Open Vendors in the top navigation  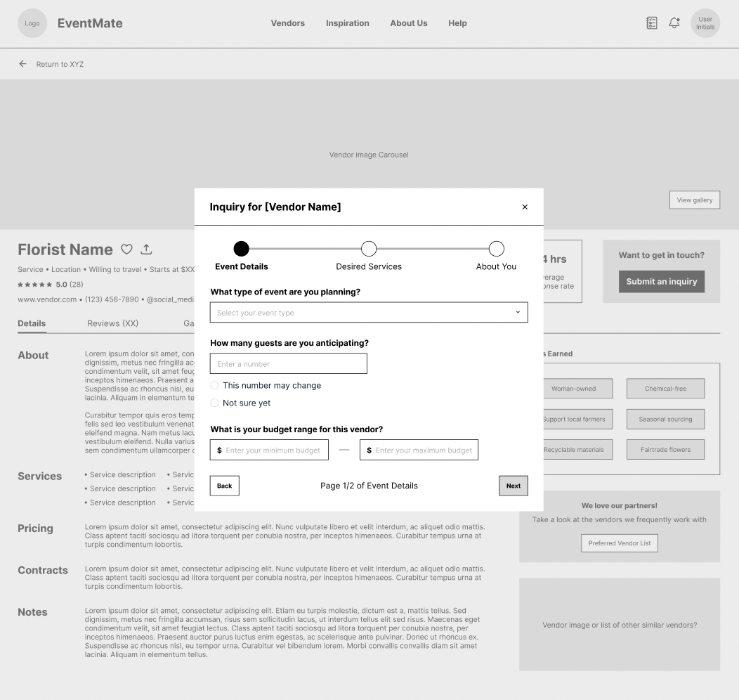point(287,23)
